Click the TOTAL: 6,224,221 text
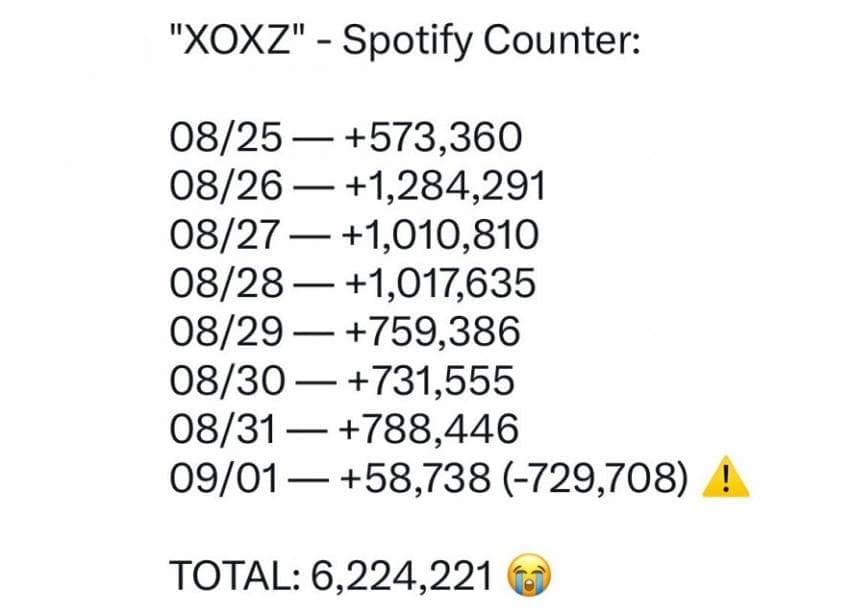The height and width of the screenshot is (614, 850). coord(331,575)
